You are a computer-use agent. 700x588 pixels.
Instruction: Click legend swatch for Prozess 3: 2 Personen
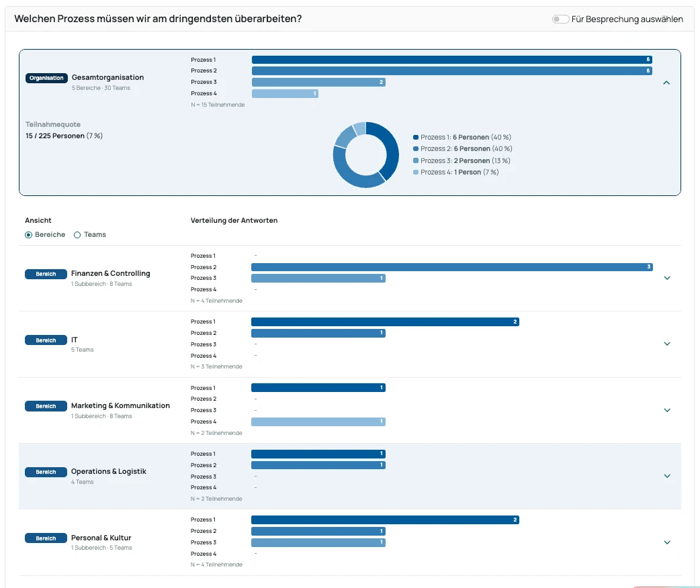pyautogui.click(x=416, y=160)
